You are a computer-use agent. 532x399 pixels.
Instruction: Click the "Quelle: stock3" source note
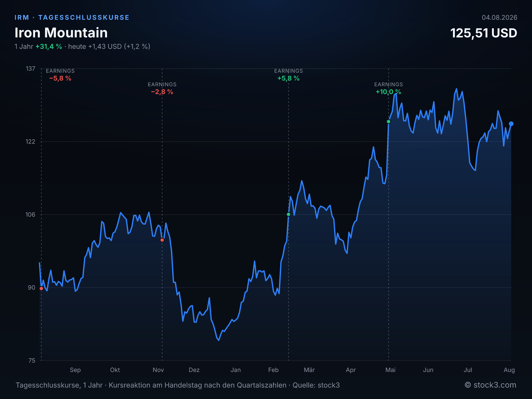(x=316, y=385)
